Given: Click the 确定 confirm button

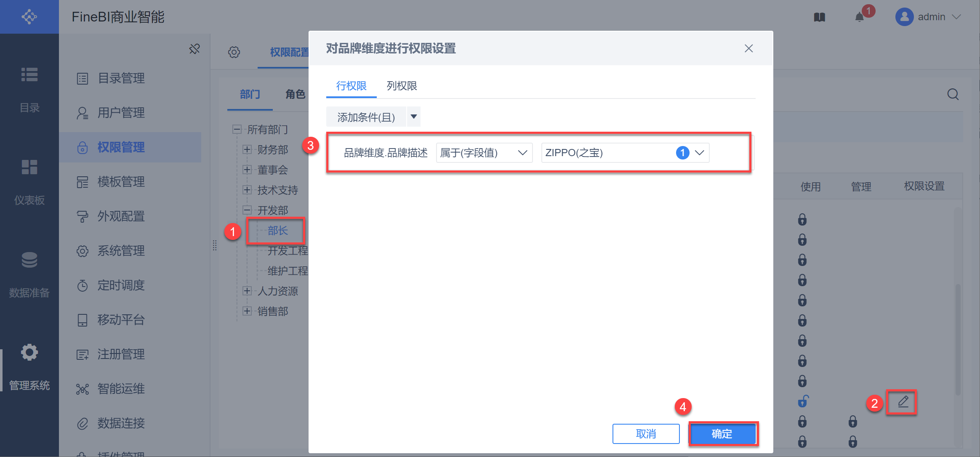Looking at the screenshot, I should click(722, 434).
